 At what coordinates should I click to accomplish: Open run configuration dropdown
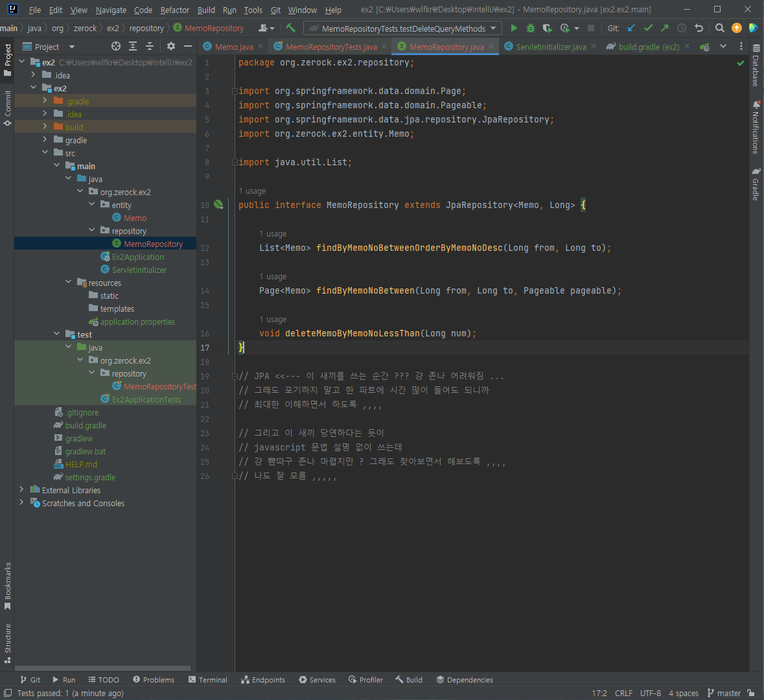[x=403, y=29]
